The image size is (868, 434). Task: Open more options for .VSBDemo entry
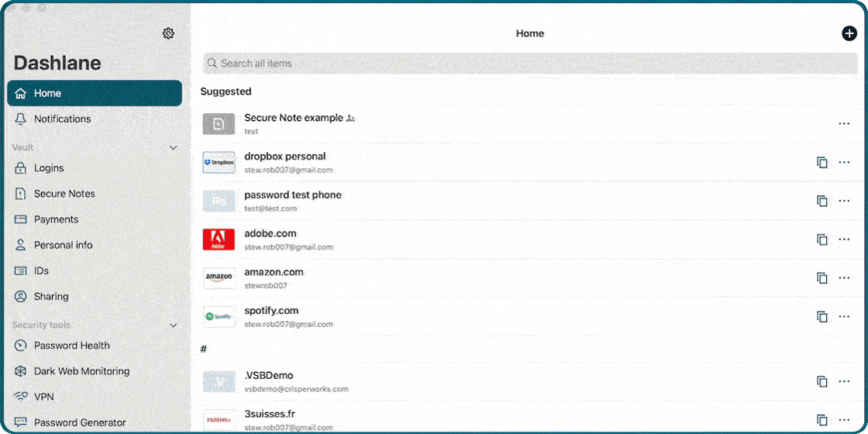(844, 381)
